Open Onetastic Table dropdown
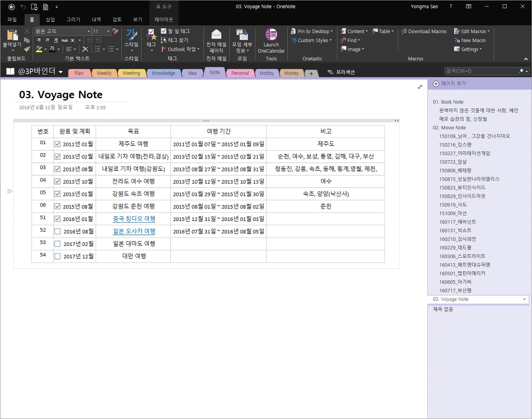532x419 pixels. coord(383,31)
